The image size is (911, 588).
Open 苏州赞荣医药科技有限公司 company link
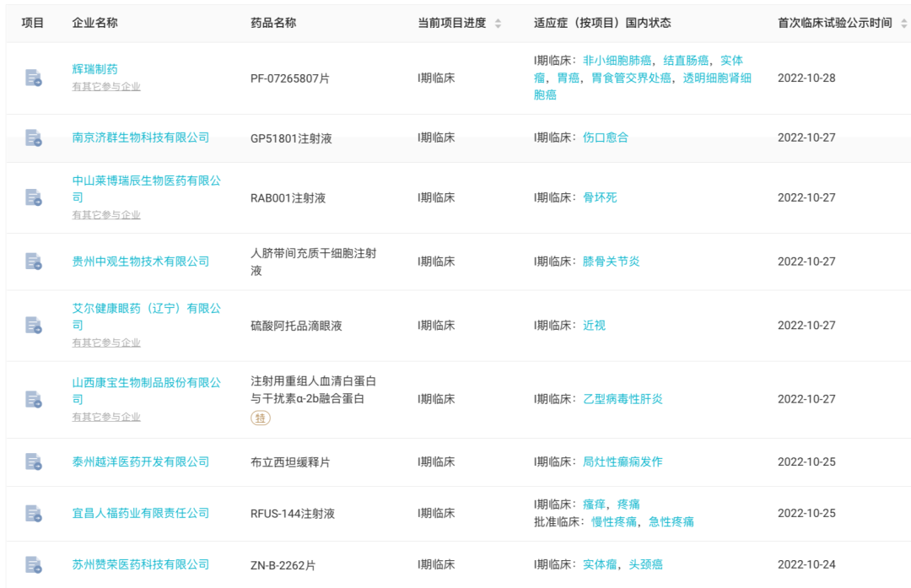[141, 564]
